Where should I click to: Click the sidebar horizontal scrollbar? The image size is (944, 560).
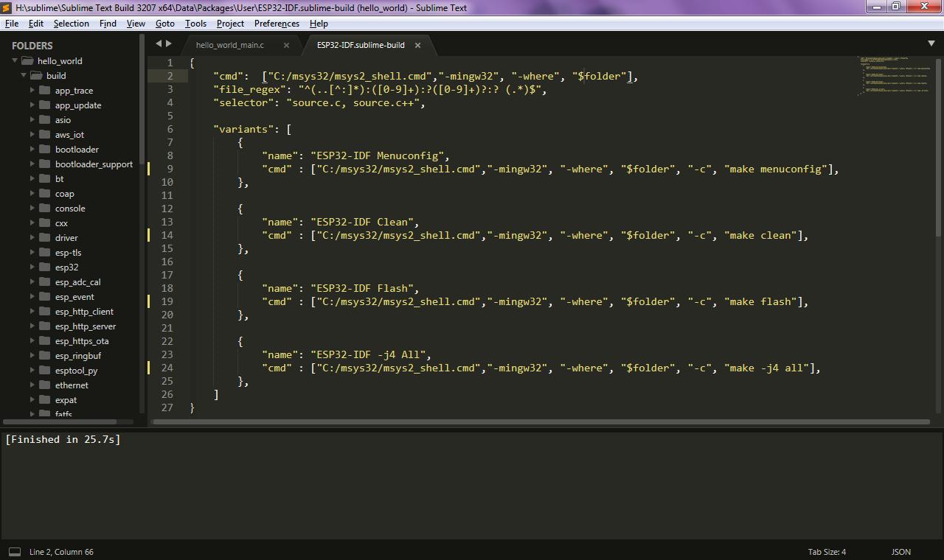60,422
